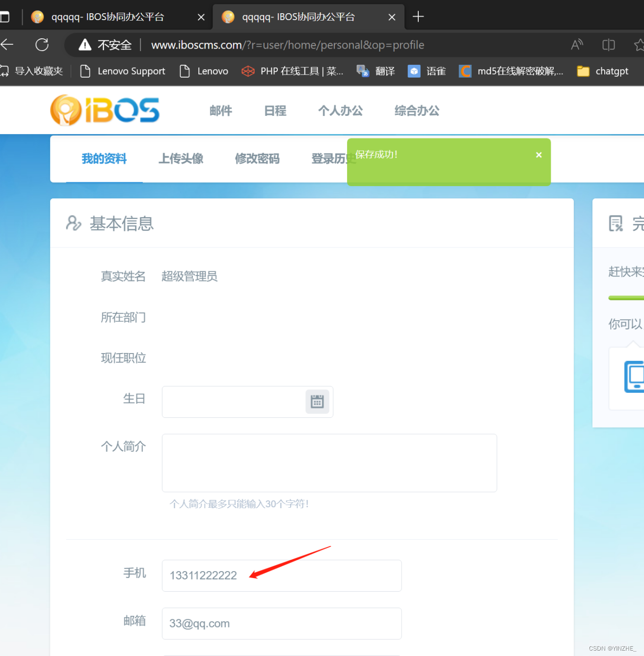This screenshot has width=644, height=656.
Task: Switch to 登录历史 tab
Action: (x=334, y=159)
